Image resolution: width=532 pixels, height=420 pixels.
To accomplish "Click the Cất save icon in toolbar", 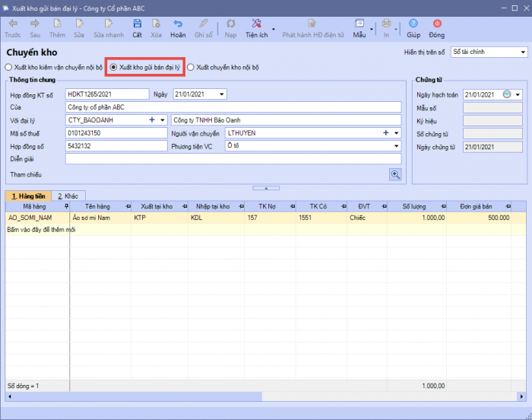I will click(137, 24).
